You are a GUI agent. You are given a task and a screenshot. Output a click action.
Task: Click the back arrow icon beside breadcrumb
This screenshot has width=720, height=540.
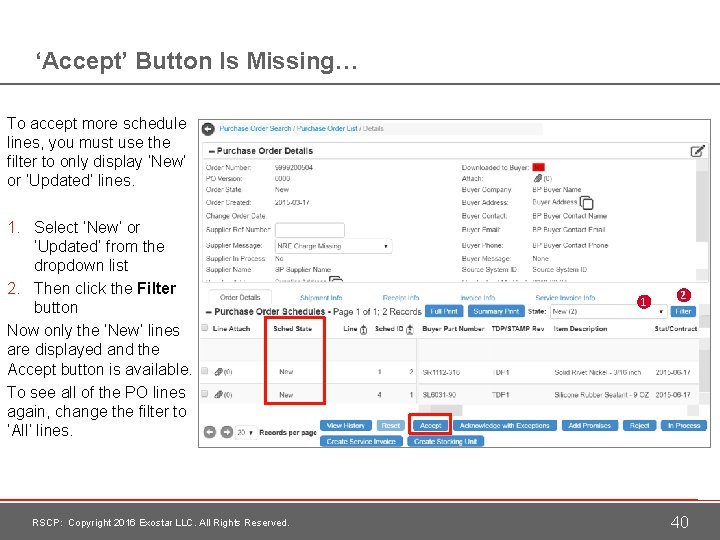click(208, 129)
